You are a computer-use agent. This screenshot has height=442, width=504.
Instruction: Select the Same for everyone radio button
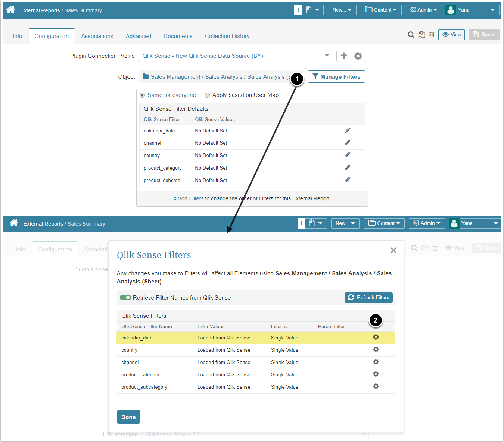click(142, 95)
